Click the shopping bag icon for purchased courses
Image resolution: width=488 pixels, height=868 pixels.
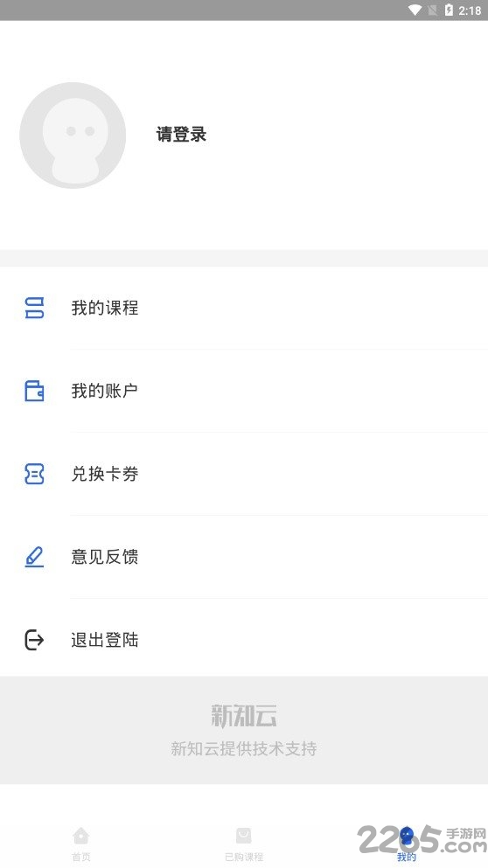pos(244,836)
